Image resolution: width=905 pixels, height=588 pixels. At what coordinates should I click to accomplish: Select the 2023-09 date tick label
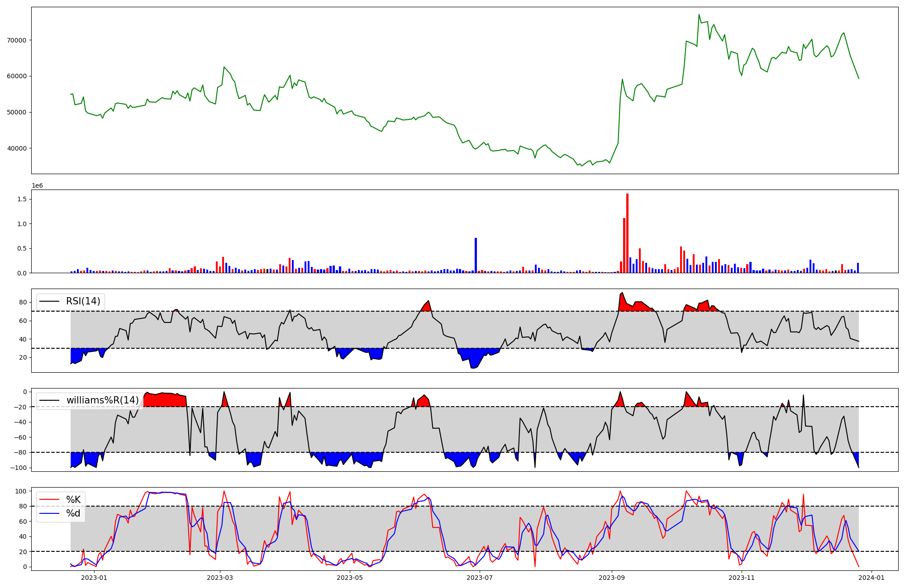(x=612, y=578)
